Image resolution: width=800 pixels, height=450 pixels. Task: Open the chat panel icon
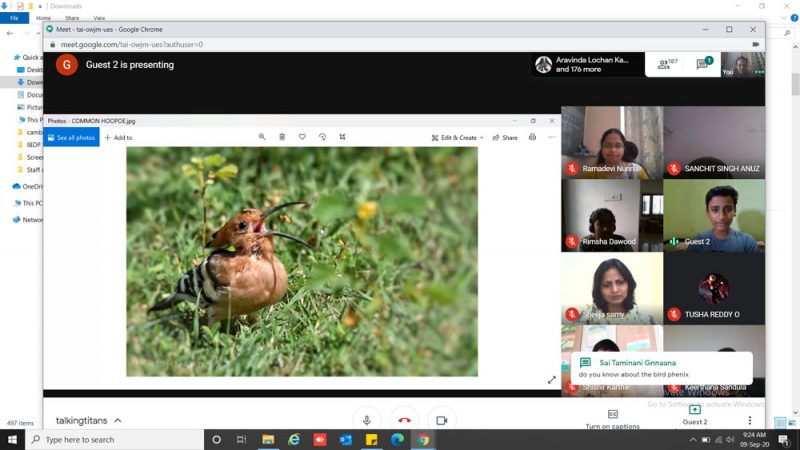pos(704,63)
